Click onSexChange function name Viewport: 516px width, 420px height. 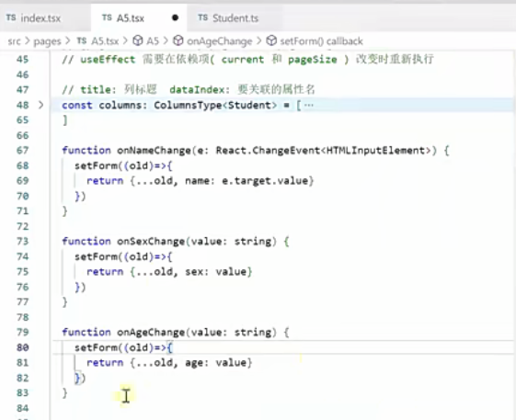[x=151, y=242]
